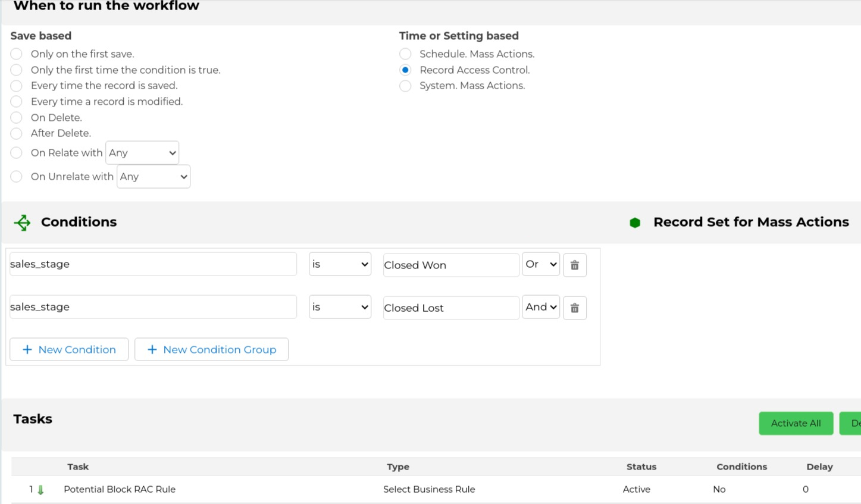Click the green hexagon Record Set icon

[635, 223]
